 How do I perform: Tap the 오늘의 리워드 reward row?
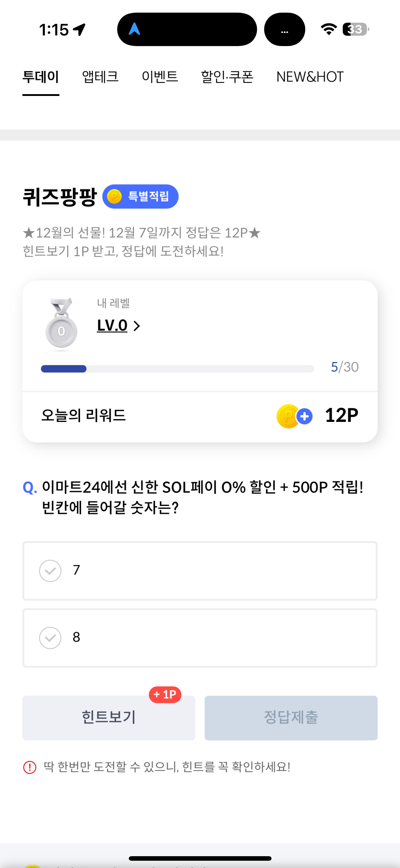point(200,416)
